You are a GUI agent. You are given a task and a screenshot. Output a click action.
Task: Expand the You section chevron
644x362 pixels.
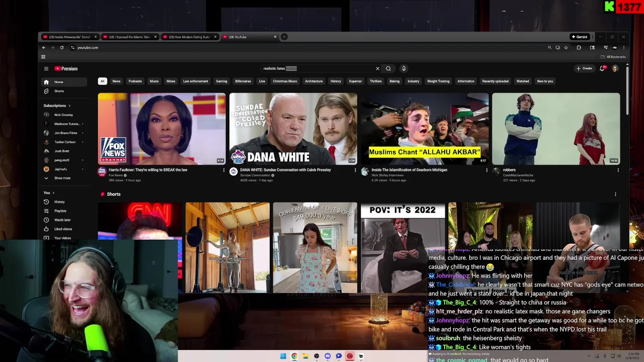[53, 193]
